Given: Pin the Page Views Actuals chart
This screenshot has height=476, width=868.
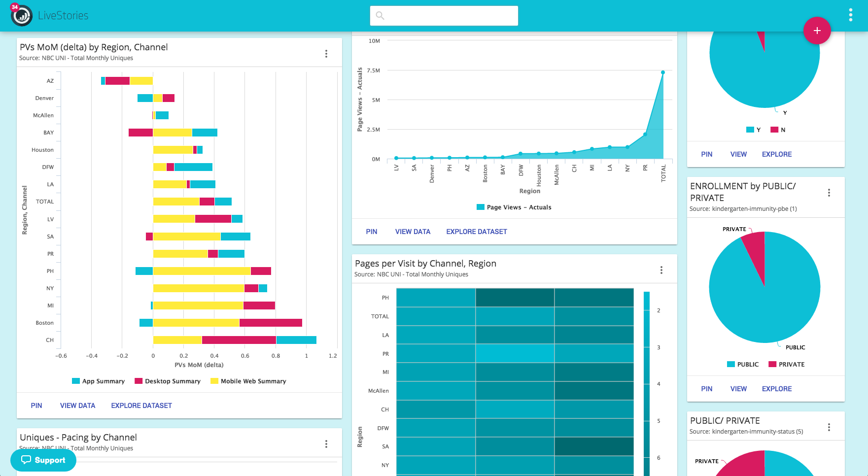Looking at the screenshot, I should point(372,232).
